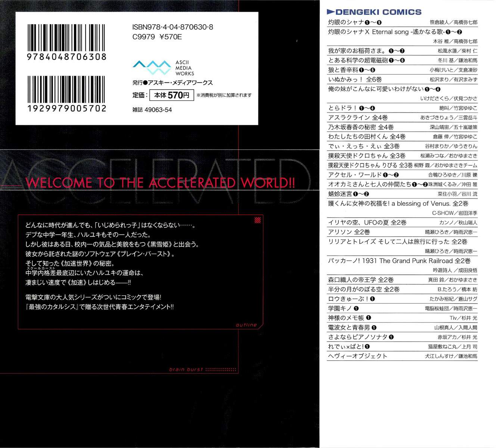Image resolution: width=497 pixels, height=448 pixels.
Task: Click the ASCII Media Works wave logo
Action: pos(152,68)
